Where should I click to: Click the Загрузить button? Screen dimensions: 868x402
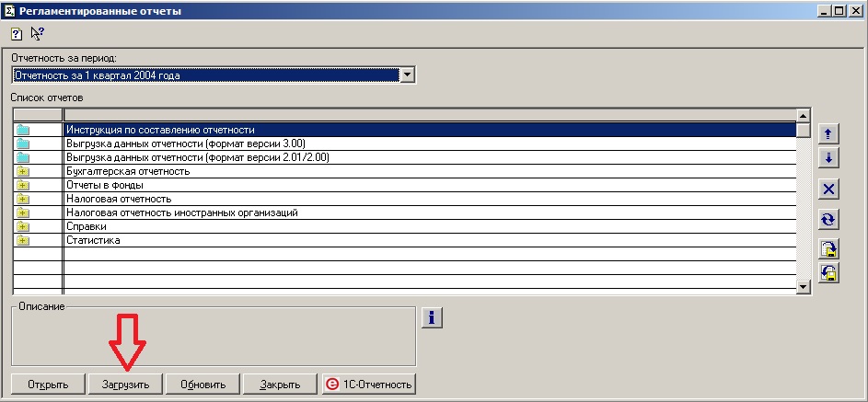click(x=125, y=384)
